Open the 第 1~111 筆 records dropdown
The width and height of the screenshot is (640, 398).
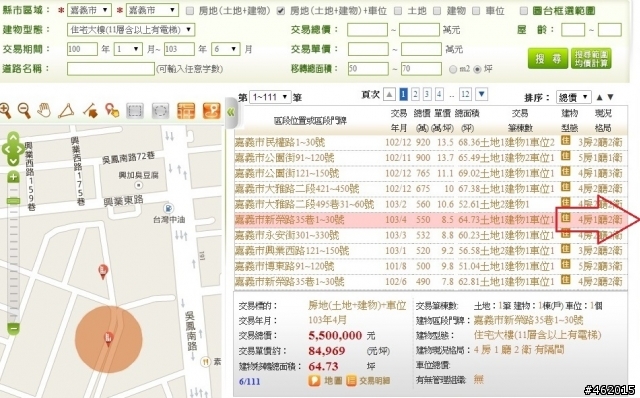pos(270,97)
